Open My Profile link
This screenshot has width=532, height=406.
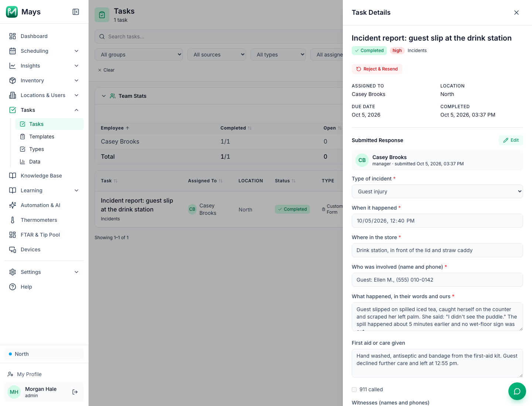(x=25, y=374)
